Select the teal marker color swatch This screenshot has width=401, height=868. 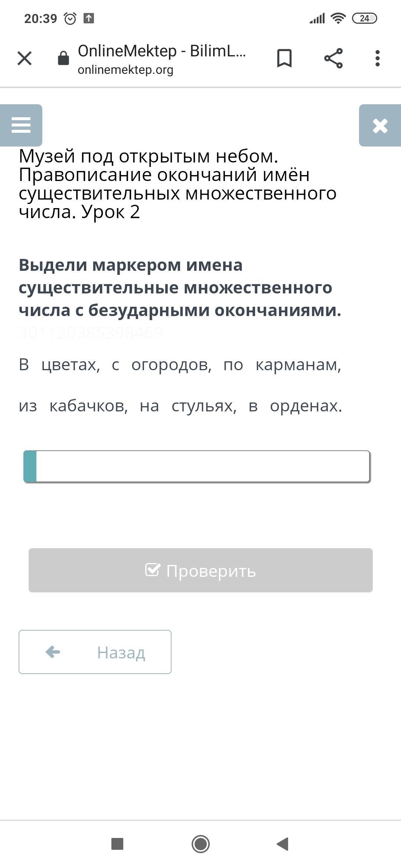point(30,466)
